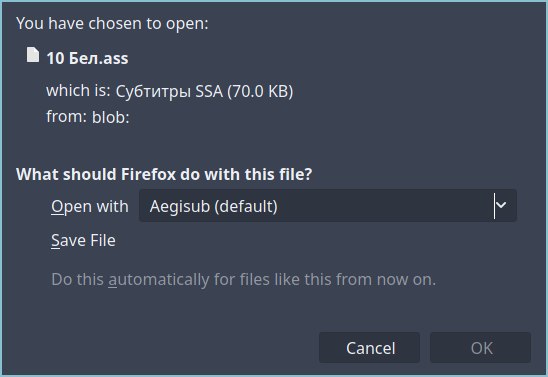Click 'What should Firefox do with this file?' heading
The image size is (548, 377).
pos(164,174)
